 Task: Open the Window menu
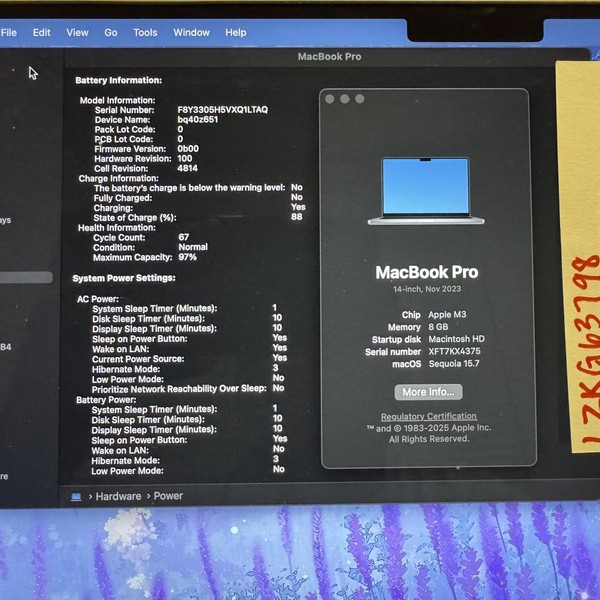point(191,33)
